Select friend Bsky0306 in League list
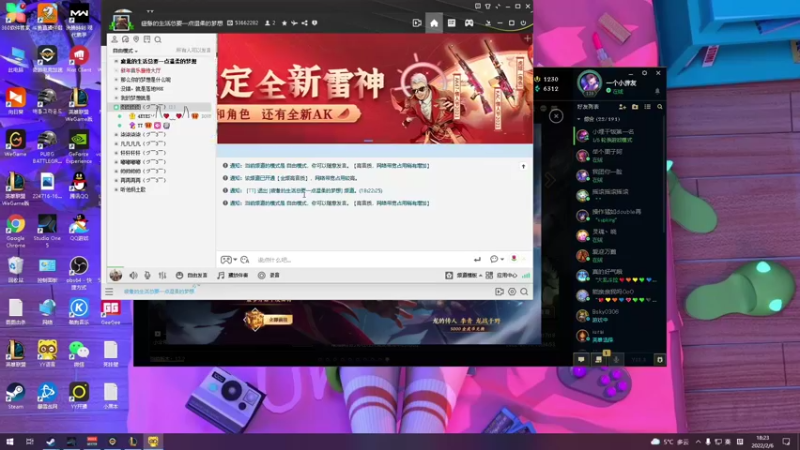This screenshot has height=450, width=800. point(618,315)
